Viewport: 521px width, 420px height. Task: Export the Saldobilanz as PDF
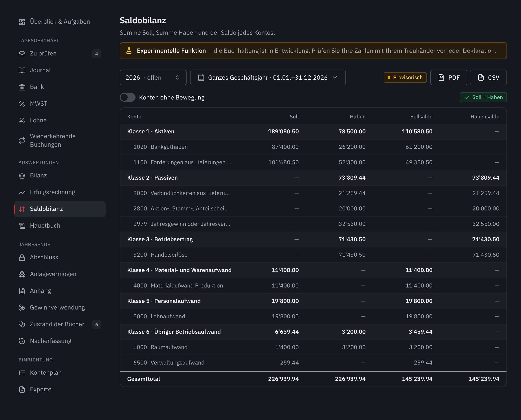pyautogui.click(x=449, y=77)
